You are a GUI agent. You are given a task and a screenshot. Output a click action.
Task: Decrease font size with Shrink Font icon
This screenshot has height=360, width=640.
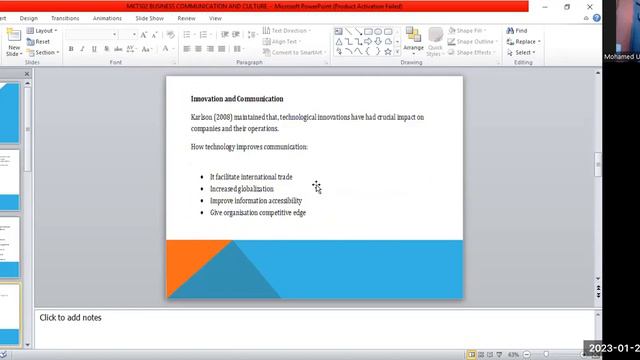[155, 35]
